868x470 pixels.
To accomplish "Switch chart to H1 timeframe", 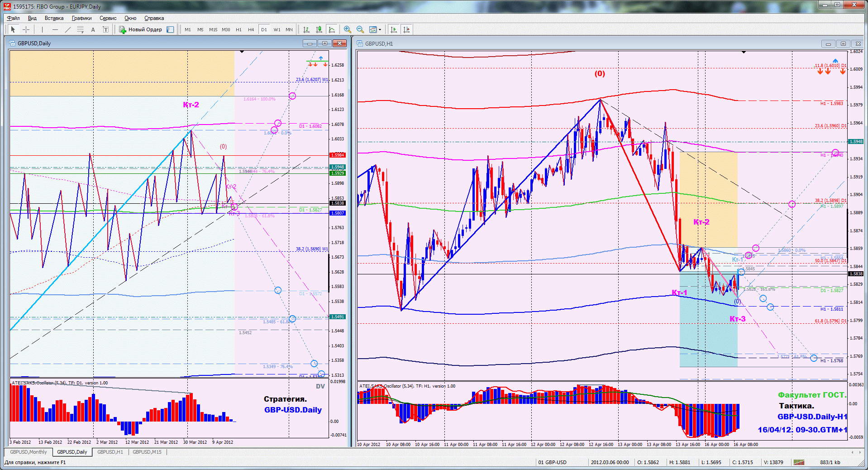I will (238, 29).
